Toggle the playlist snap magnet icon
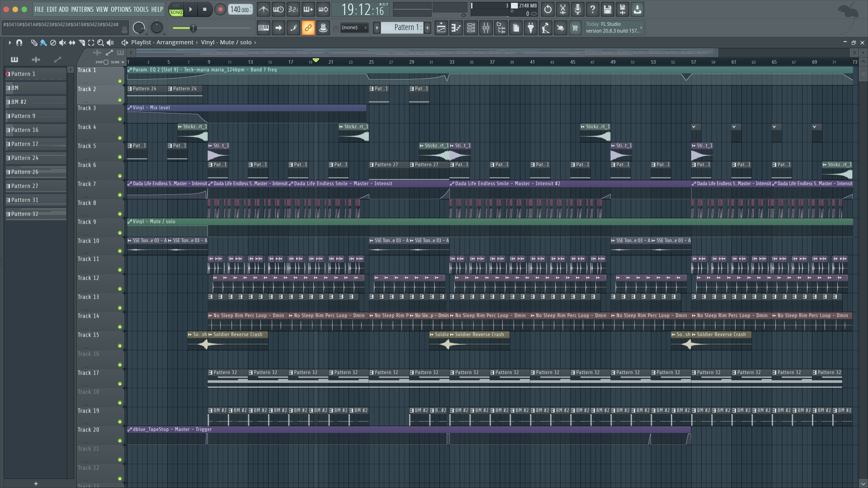868x488 pixels. point(19,42)
